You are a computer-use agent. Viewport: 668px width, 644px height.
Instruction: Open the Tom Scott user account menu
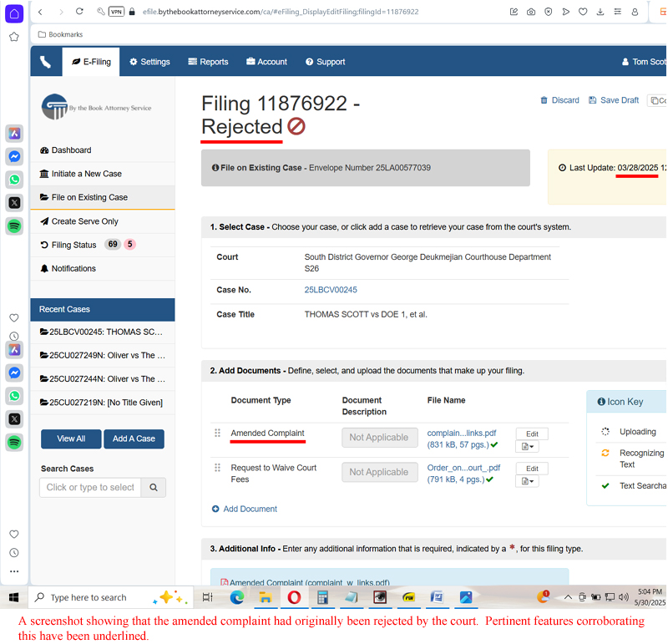[643, 62]
